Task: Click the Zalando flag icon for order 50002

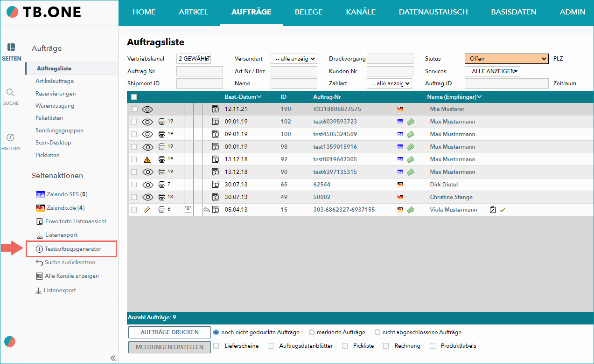Action: point(400,197)
